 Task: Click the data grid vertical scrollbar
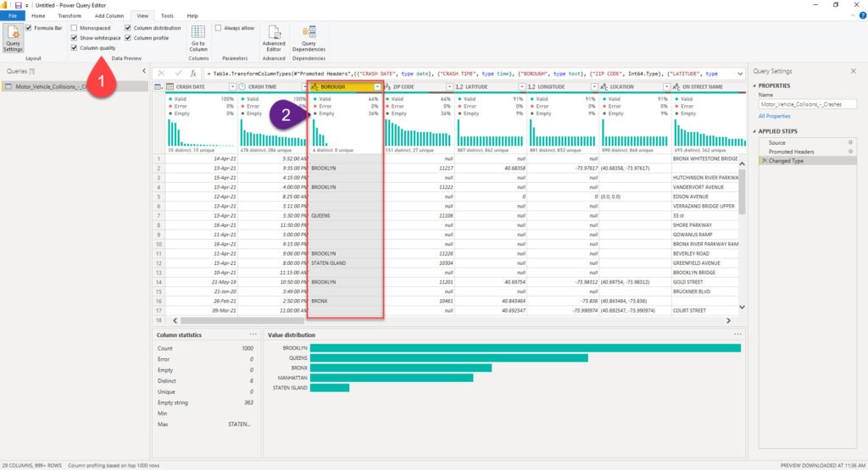pyautogui.click(x=742, y=191)
